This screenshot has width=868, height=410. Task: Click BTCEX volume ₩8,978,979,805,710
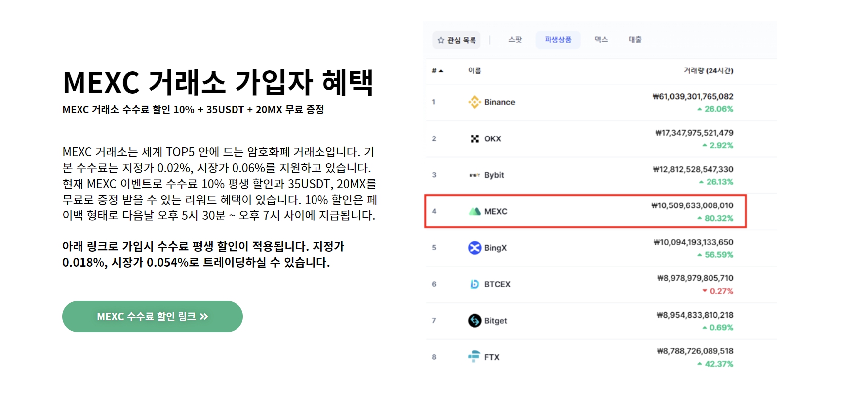pos(696,278)
